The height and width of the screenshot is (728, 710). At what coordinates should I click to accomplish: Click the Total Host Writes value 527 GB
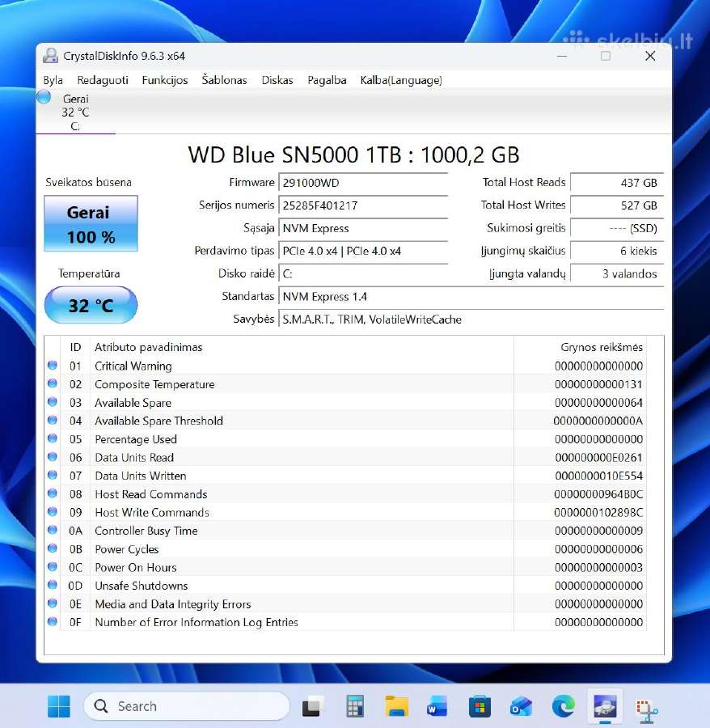pyautogui.click(x=617, y=205)
